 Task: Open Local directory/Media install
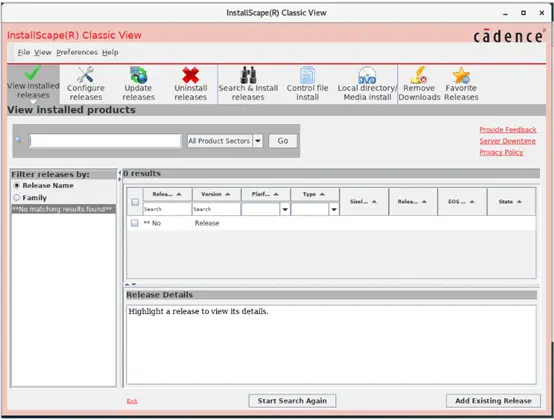click(x=367, y=84)
